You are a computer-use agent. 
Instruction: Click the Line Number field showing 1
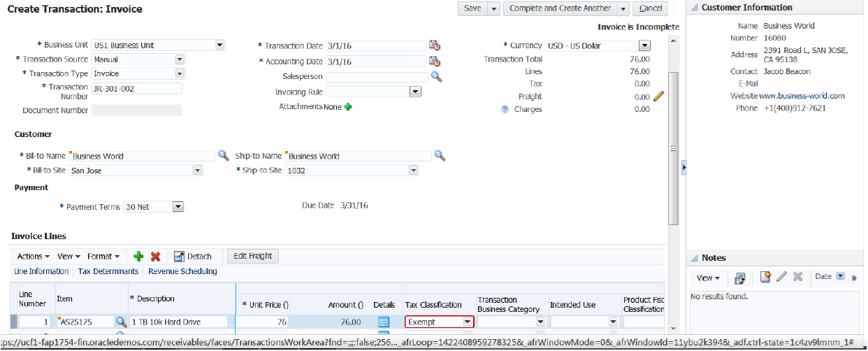[x=35, y=322]
